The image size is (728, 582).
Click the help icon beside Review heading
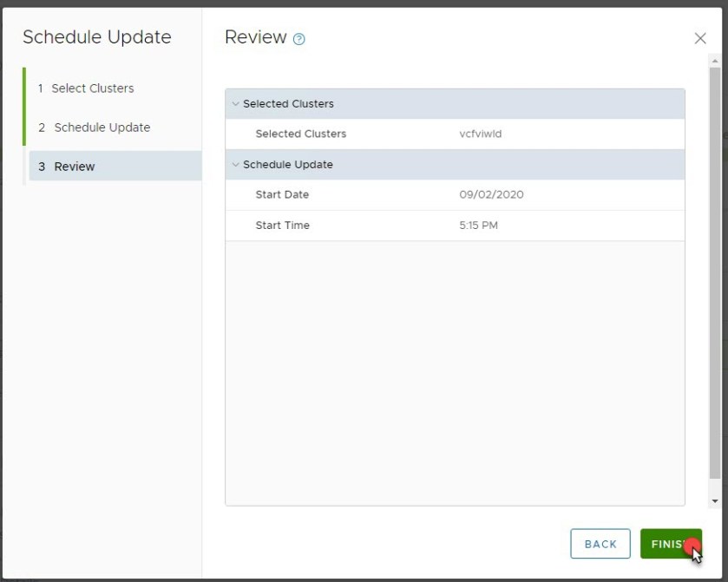[x=299, y=39]
